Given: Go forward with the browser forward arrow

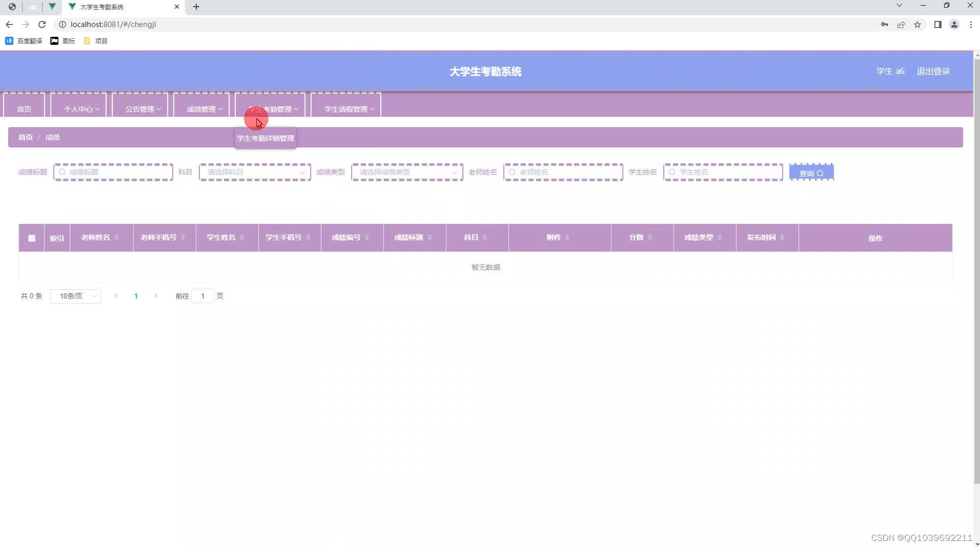Looking at the screenshot, I should pos(26,24).
